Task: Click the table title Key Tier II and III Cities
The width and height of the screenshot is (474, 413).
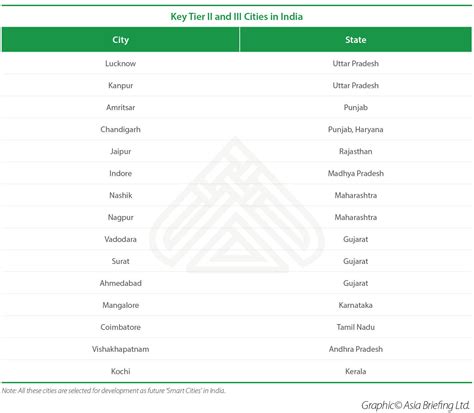Action: click(x=237, y=16)
